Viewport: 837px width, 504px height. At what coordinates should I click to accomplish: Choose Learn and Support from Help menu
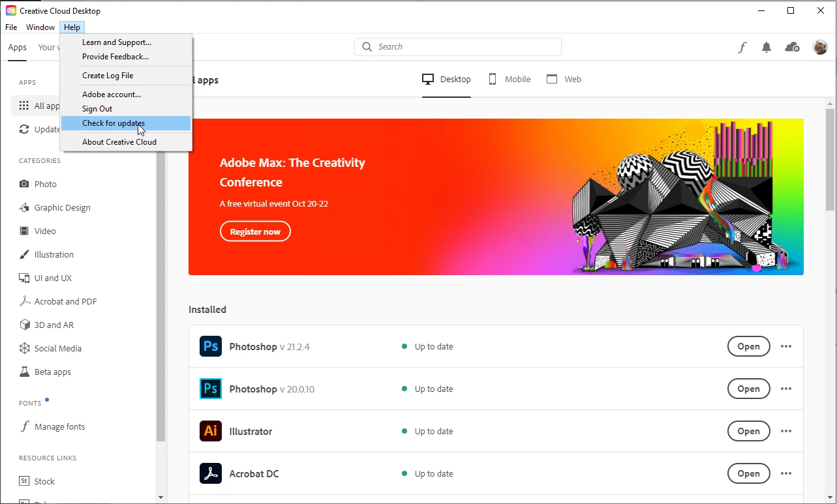click(x=126, y=42)
